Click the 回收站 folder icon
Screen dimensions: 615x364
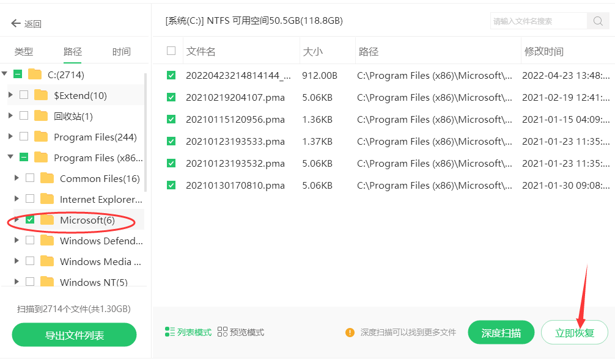(41, 116)
